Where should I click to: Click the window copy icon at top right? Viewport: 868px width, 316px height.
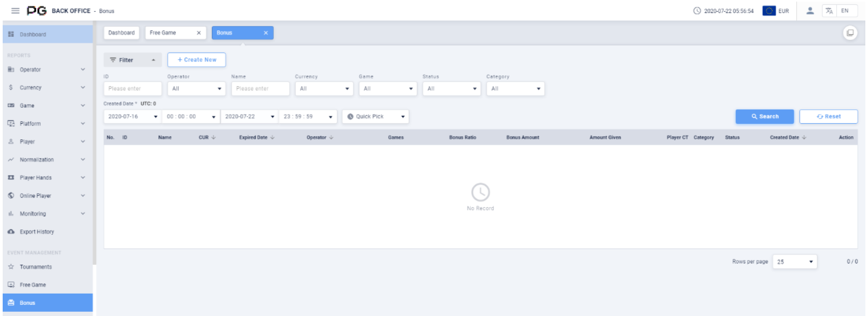[x=850, y=33]
